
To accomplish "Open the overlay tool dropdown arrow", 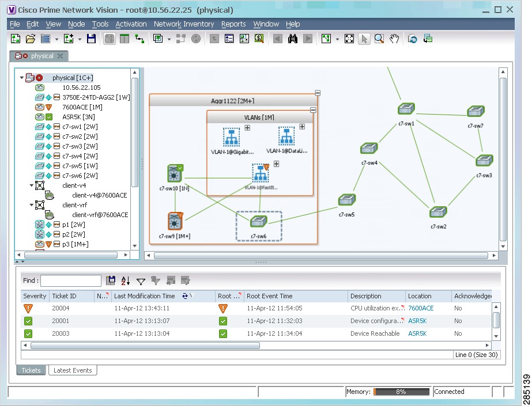I will pyautogui.click(x=169, y=39).
